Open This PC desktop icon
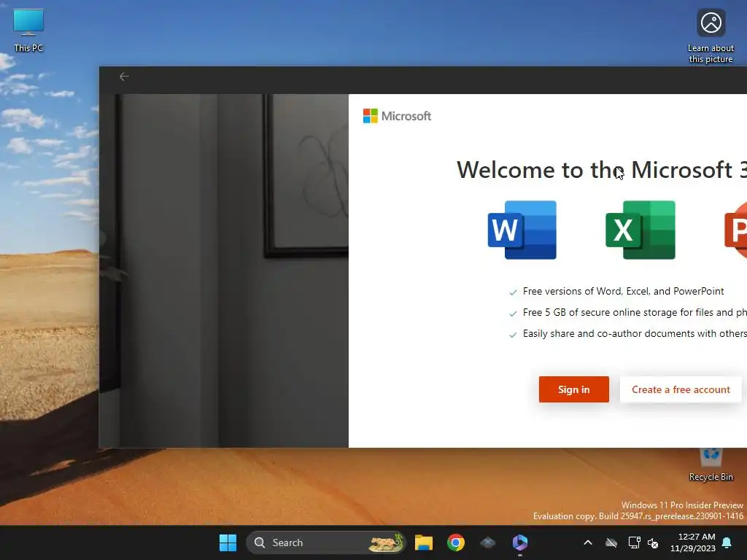The image size is (747, 560). tap(28, 31)
